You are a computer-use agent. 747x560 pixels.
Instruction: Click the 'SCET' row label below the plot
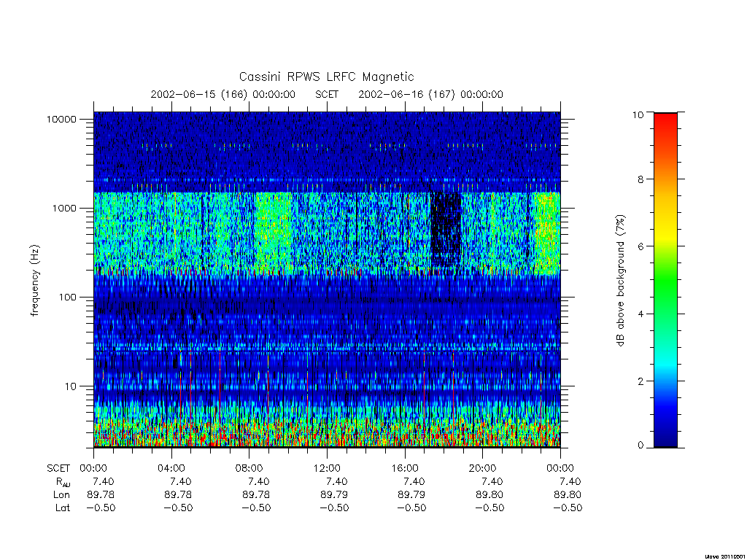click(58, 468)
